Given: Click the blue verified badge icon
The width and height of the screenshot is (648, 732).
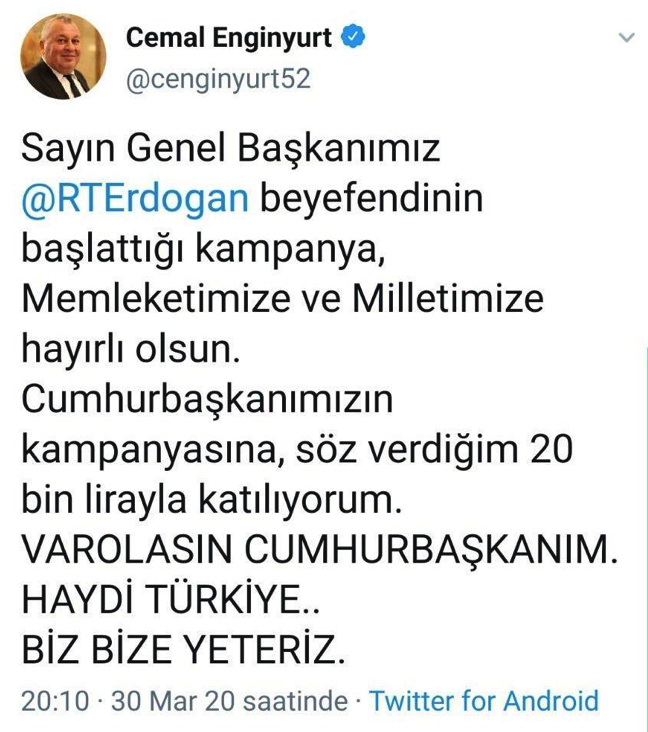Looking at the screenshot, I should click(x=353, y=36).
